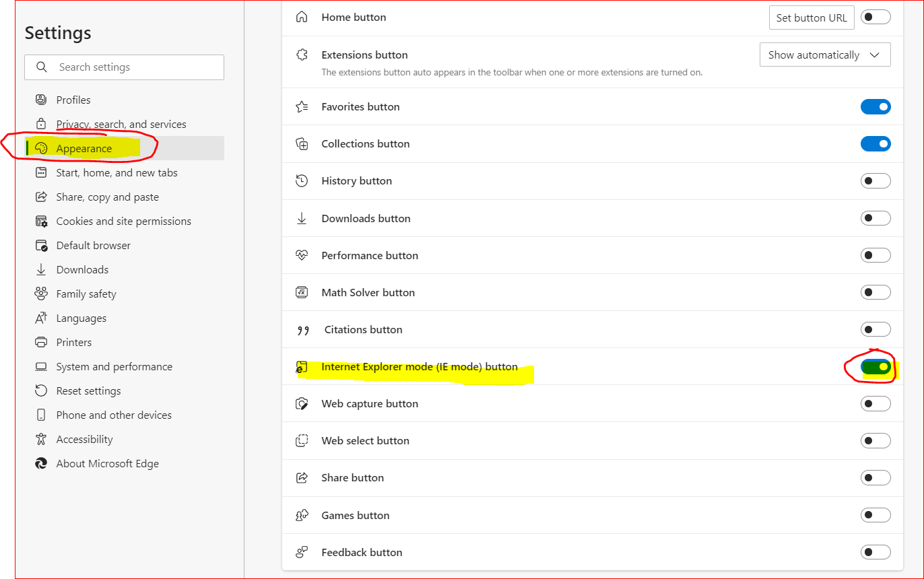Click the Set button URL button
Image resolution: width=924 pixels, height=579 pixels.
click(811, 18)
